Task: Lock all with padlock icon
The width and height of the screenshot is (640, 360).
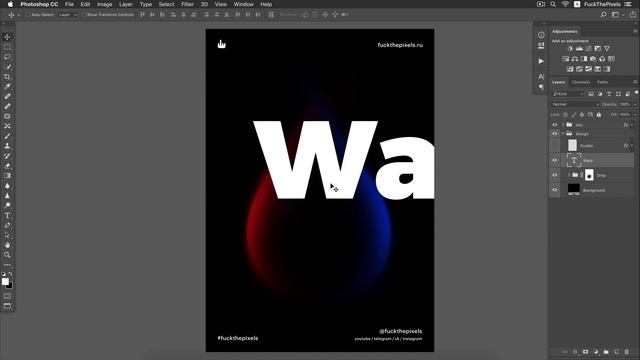Action: pyautogui.click(x=599, y=115)
